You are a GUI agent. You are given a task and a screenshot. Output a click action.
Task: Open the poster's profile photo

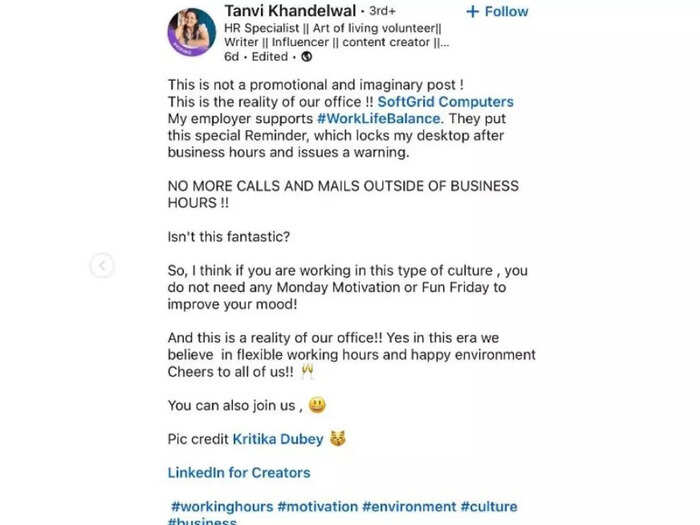coord(192,32)
